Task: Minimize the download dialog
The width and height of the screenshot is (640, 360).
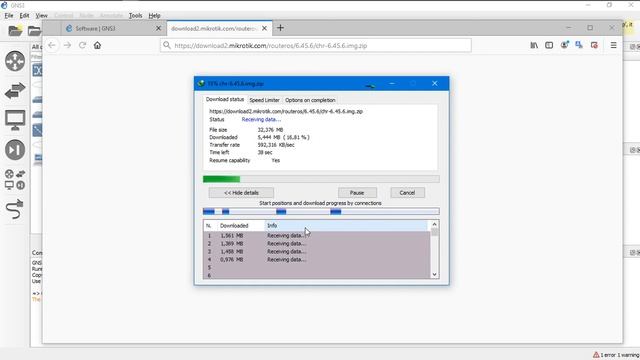Action: tap(392, 84)
